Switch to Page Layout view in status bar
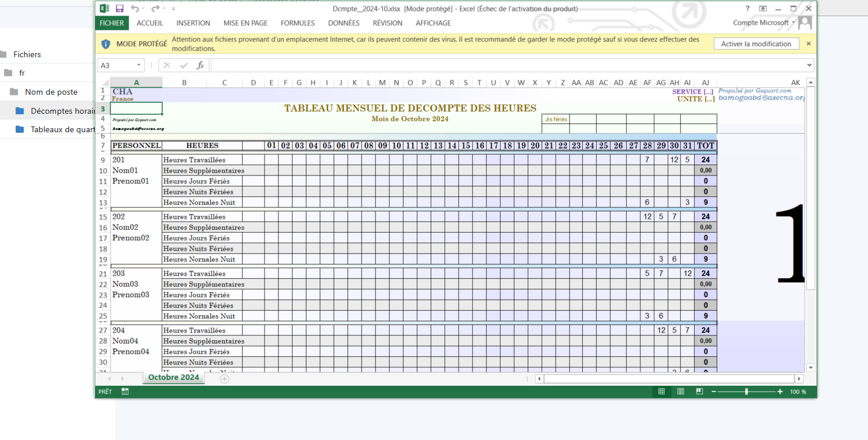Screen dimensions: 868x440 pyautogui.click(x=680, y=391)
